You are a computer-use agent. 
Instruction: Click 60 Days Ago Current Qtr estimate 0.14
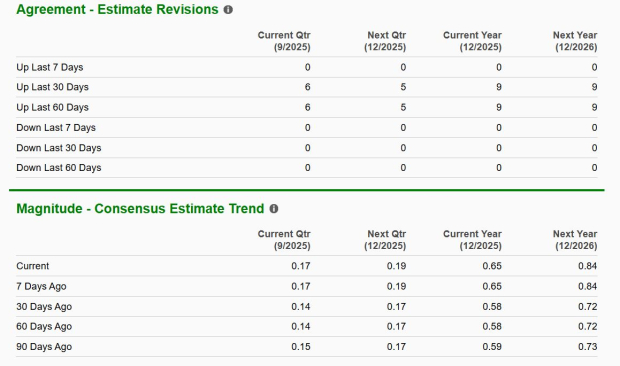tap(301, 326)
